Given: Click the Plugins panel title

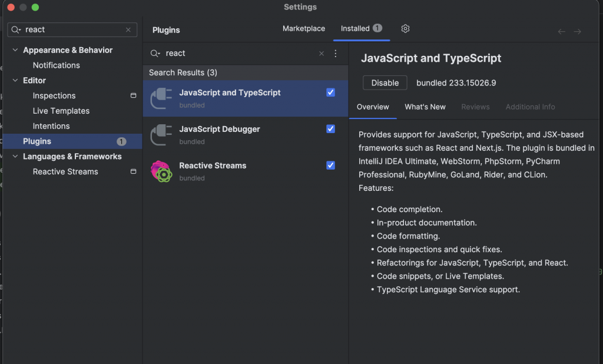Looking at the screenshot, I should coord(166,30).
